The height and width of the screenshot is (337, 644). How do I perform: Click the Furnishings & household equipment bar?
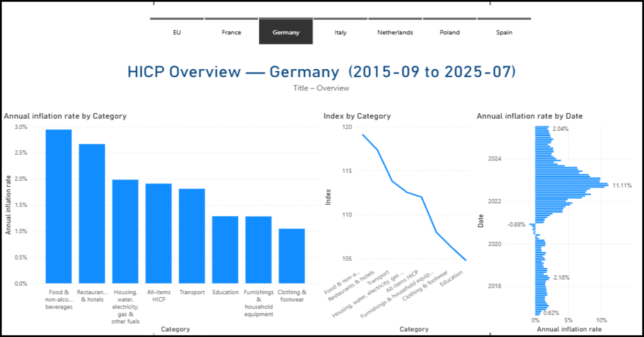[x=258, y=250]
